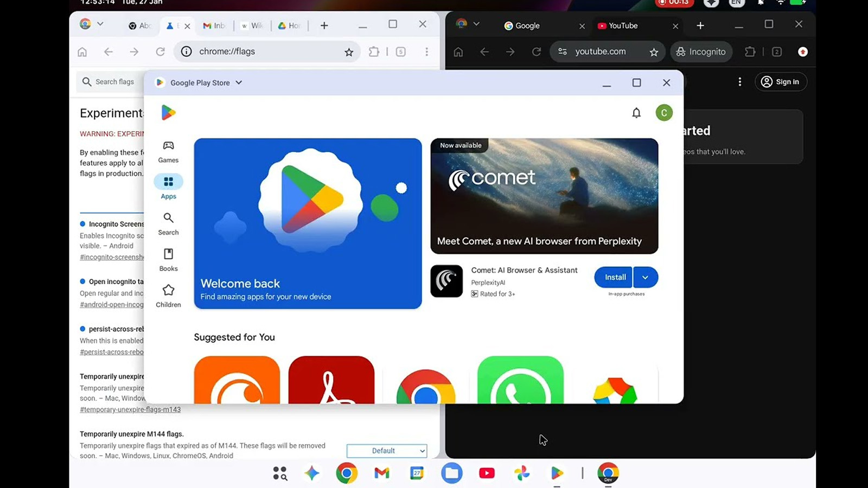This screenshot has width=868, height=488.
Task: Click the Search flags input field
Action: (x=114, y=81)
